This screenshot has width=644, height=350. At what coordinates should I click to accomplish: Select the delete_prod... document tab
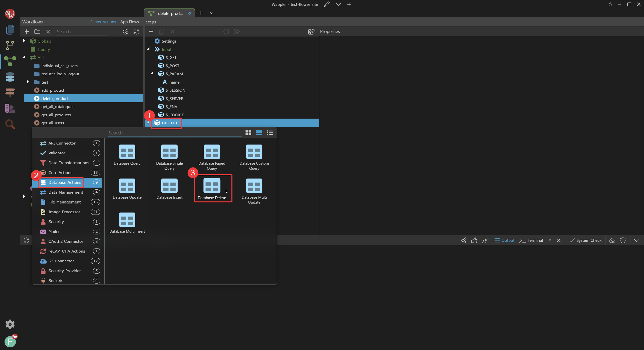click(x=170, y=13)
